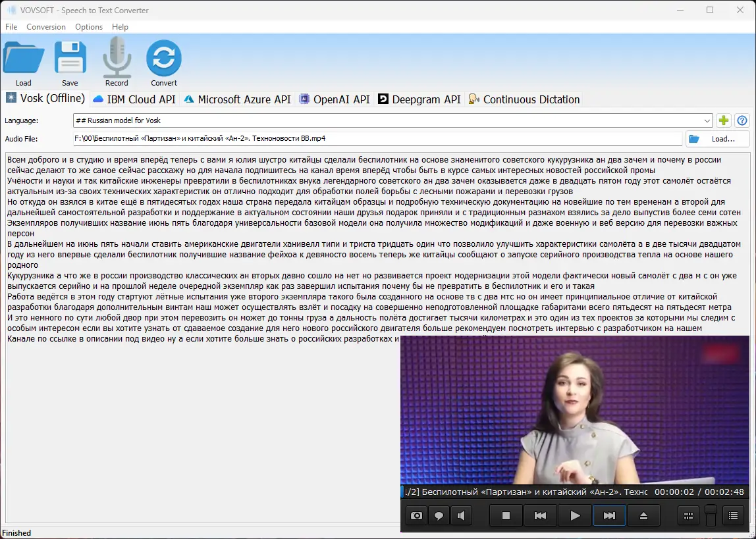
Task: Click the blue question mark help icon
Action: (743, 120)
